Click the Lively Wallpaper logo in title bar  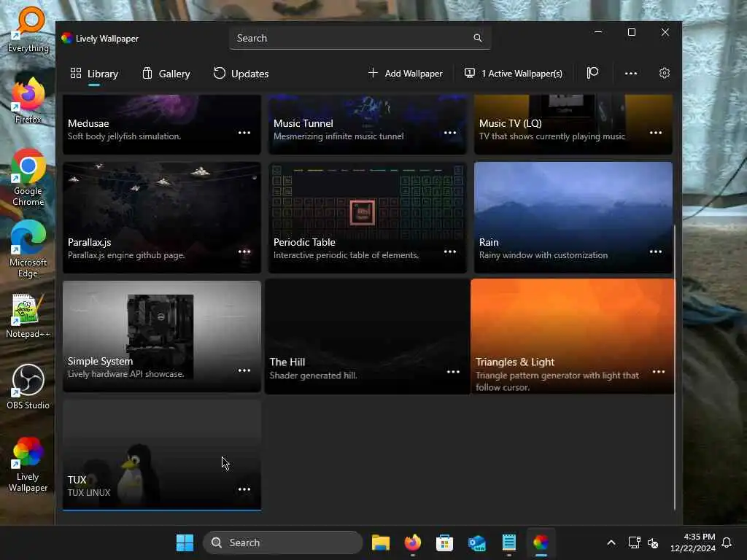coord(66,38)
